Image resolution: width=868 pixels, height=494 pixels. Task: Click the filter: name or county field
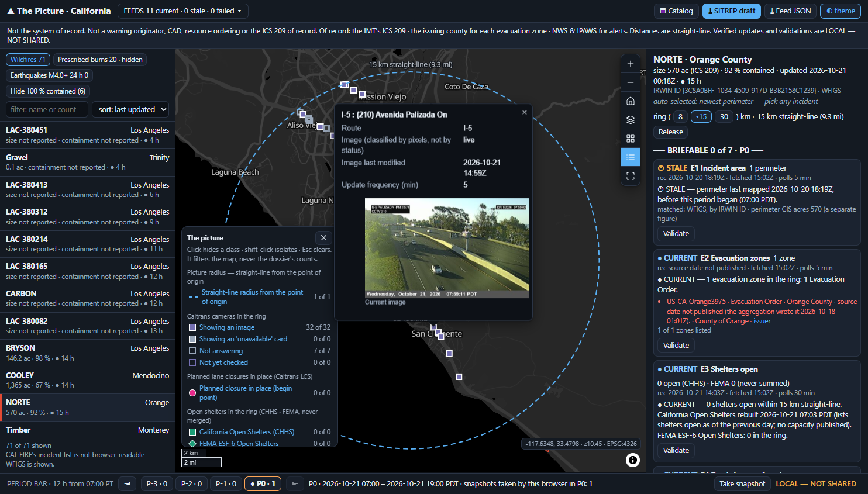point(47,109)
